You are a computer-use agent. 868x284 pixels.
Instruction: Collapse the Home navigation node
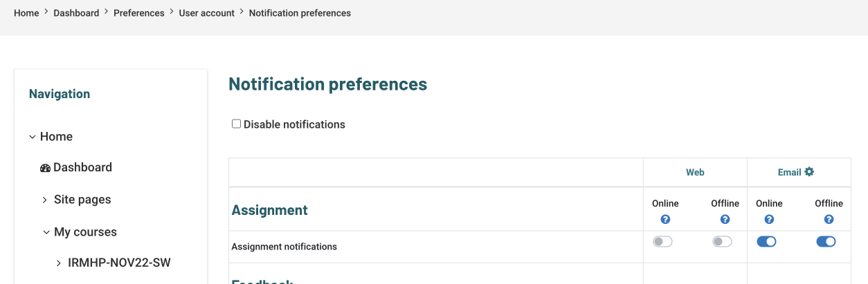[x=33, y=137]
